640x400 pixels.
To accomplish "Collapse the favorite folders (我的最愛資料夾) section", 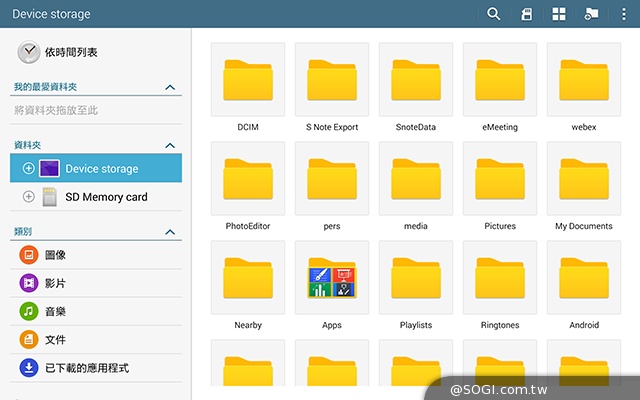I will point(170,88).
